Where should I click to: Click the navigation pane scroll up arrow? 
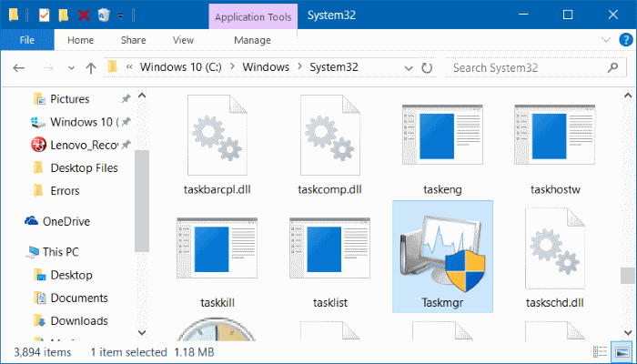[x=142, y=96]
